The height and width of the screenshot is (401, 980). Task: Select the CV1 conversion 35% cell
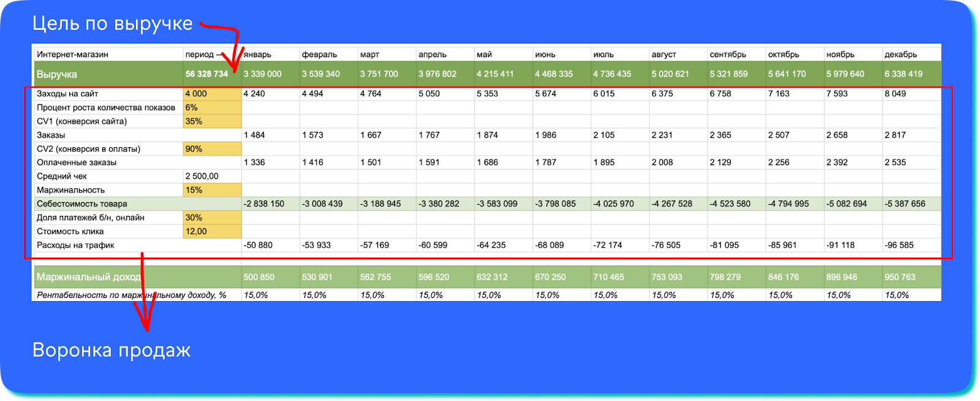211,121
